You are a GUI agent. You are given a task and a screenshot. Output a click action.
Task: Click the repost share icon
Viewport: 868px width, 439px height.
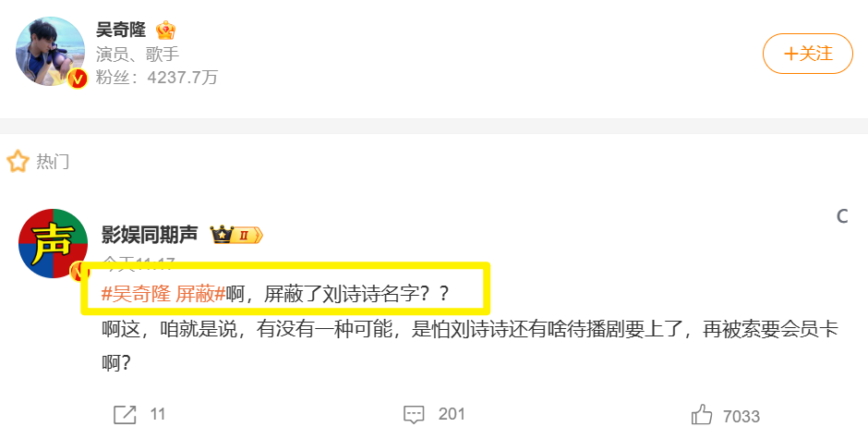click(125, 415)
